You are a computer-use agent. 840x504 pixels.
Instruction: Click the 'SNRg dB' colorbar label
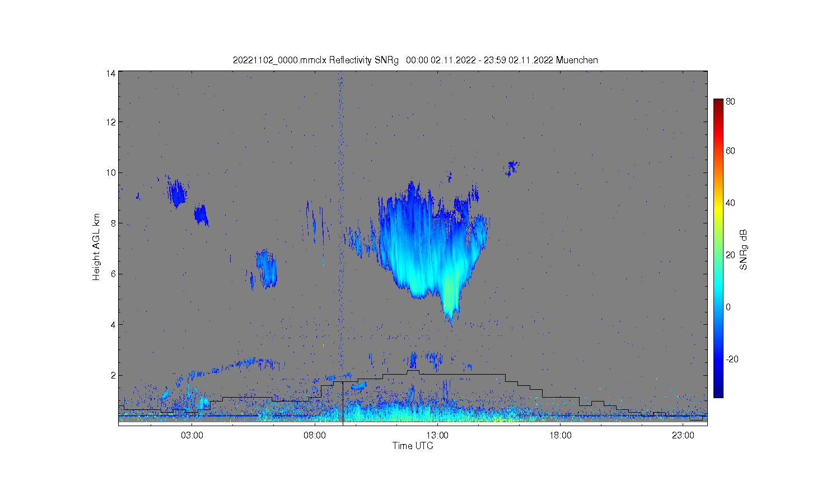(744, 250)
